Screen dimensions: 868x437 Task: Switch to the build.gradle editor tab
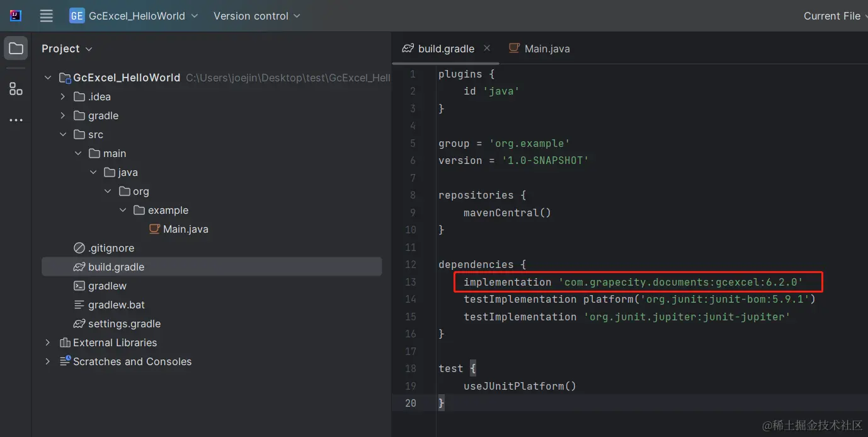[x=446, y=49]
